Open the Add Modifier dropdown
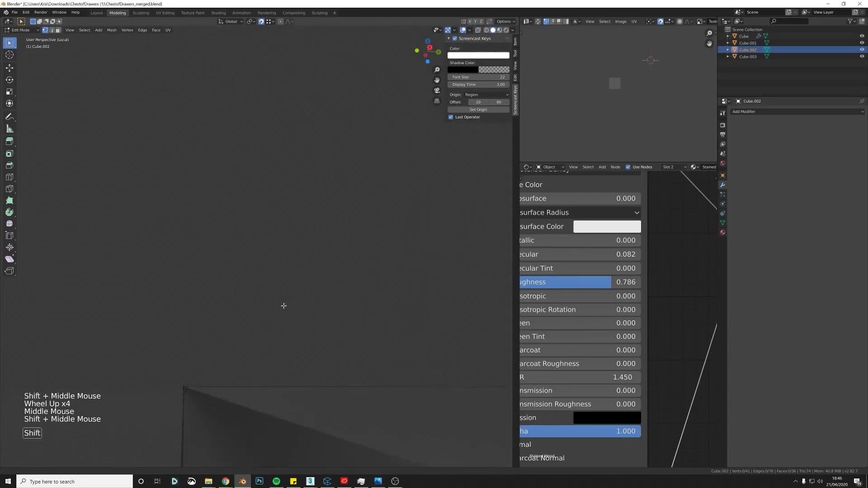Viewport: 868px width, 488px height. pos(797,112)
